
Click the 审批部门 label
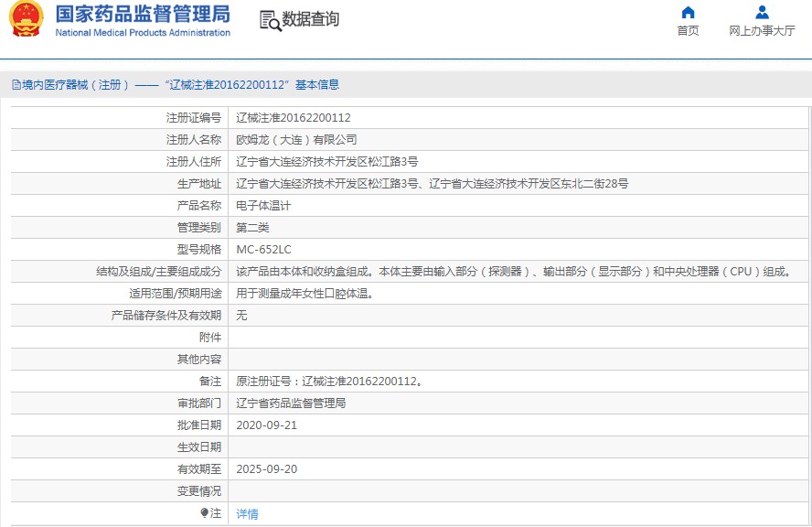(198, 403)
